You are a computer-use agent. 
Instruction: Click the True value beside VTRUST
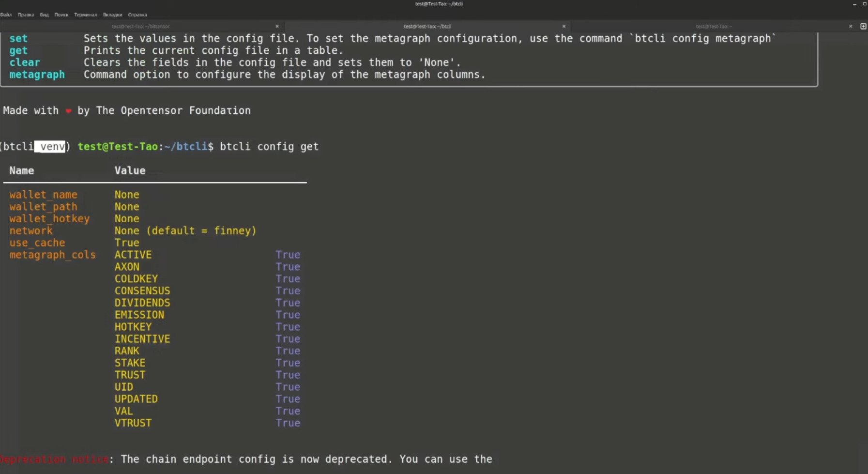288,423
